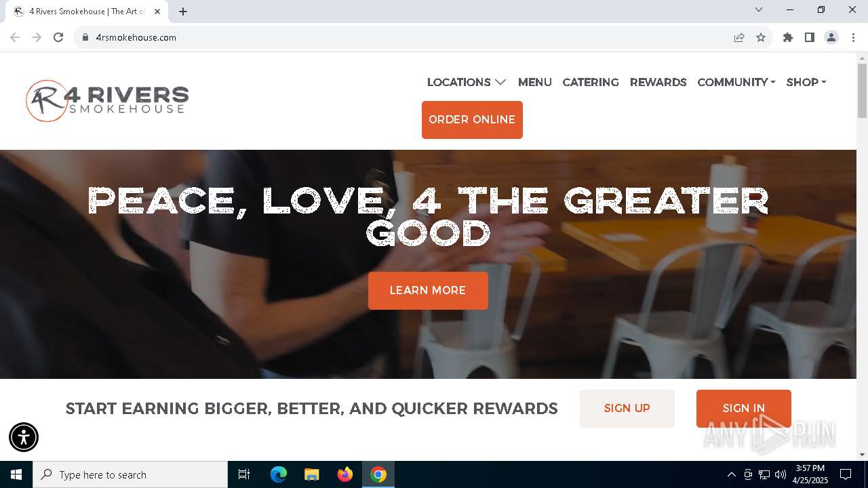Image resolution: width=868 pixels, height=488 pixels.
Task: Expand the Locations dropdown menu
Action: pos(467,82)
